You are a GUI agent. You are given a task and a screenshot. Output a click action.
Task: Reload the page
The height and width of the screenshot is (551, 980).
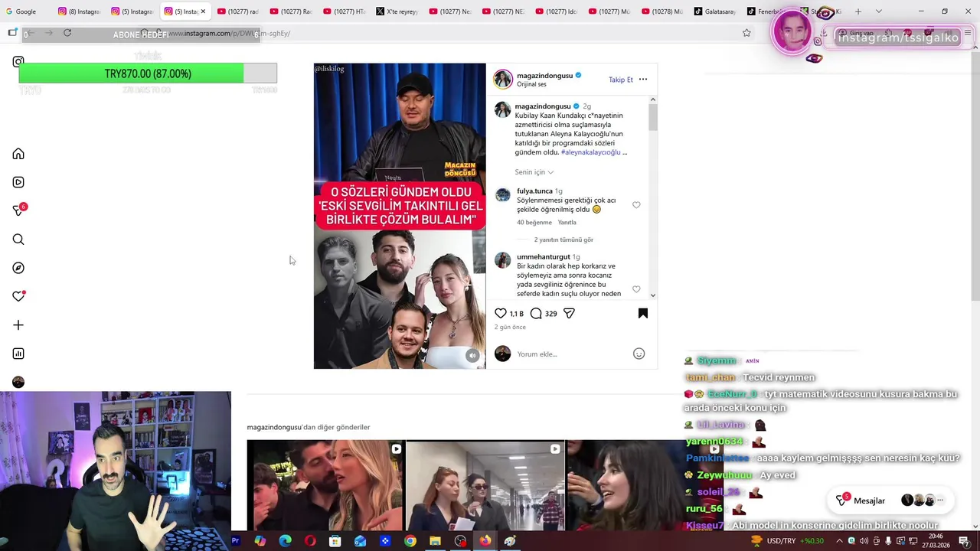point(67,33)
